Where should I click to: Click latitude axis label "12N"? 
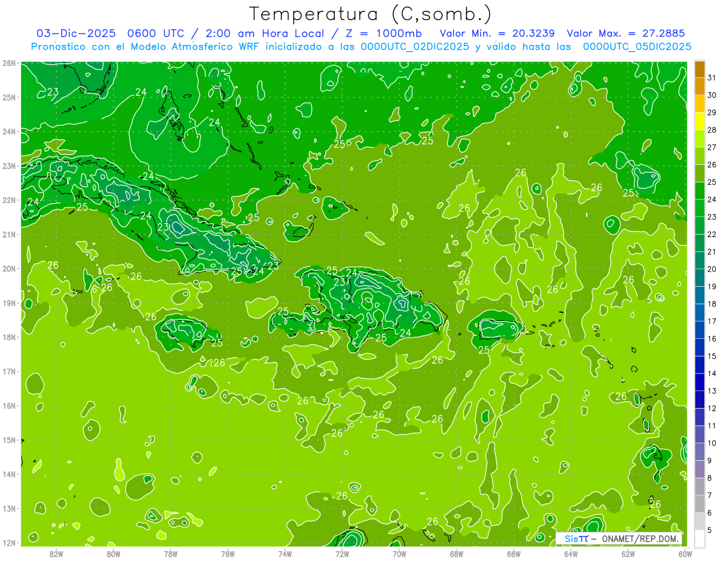(9, 543)
